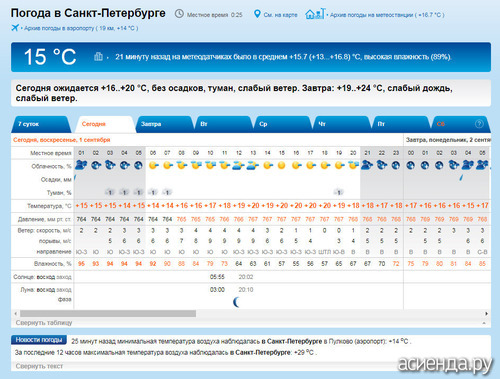The width and height of the screenshot is (500, 379).
Task: Click the map pin icon
Action: [257, 14]
